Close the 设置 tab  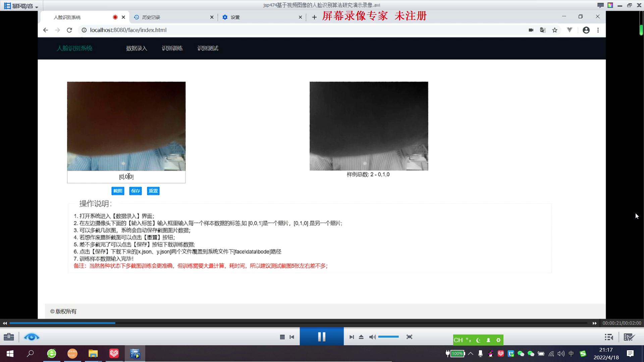coord(300,17)
